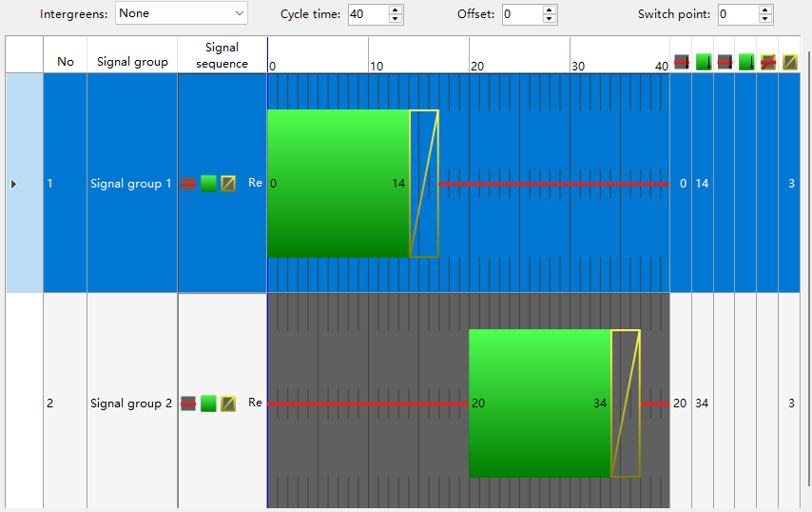Select Signal group 2's green phase bar
The width and height of the screenshot is (812, 512).
coord(539,404)
